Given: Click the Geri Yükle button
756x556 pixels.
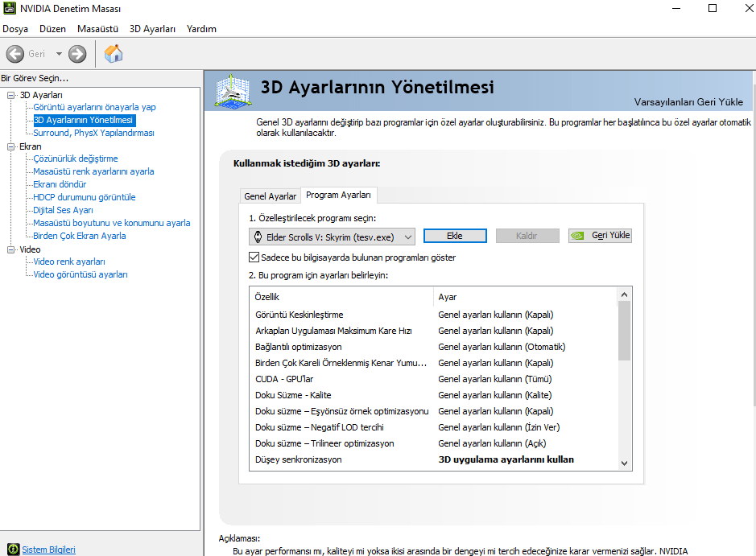Looking at the screenshot, I should click(x=600, y=235).
